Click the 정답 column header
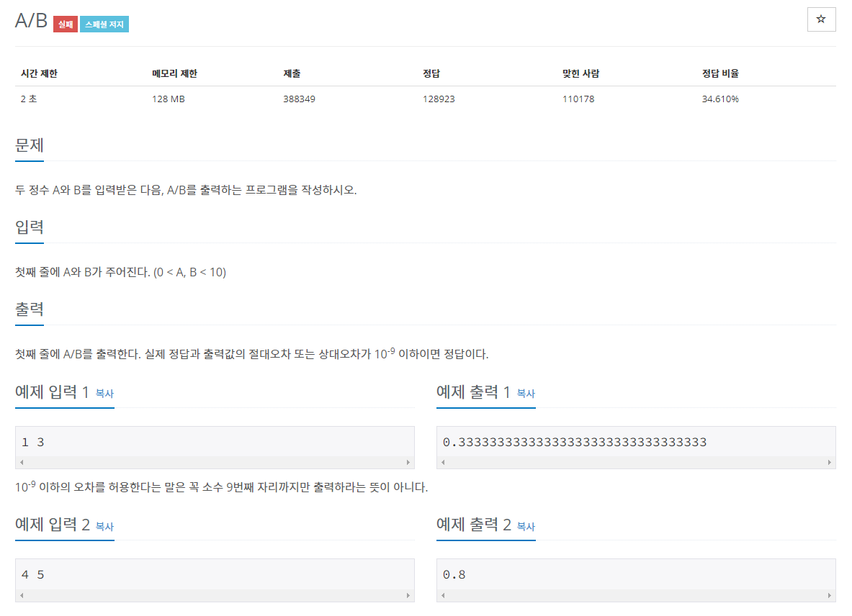The height and width of the screenshot is (616, 852). pyautogui.click(x=431, y=73)
